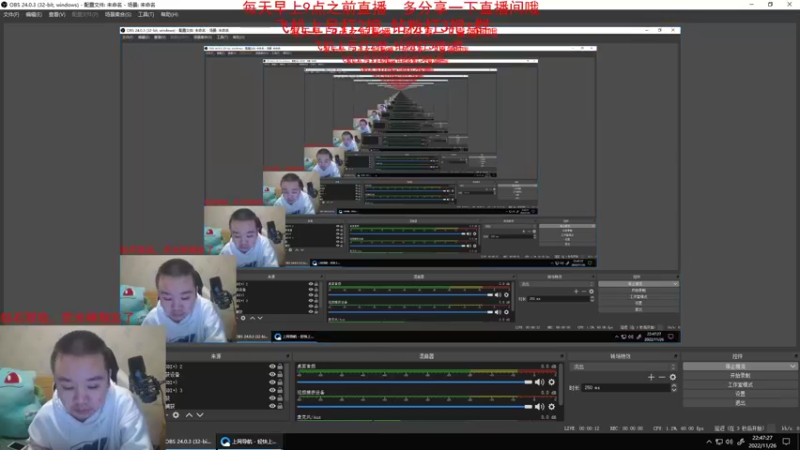The width and height of the screenshot is (800, 450).
Task: Remove scene transition with minus icon
Action: pos(662,377)
